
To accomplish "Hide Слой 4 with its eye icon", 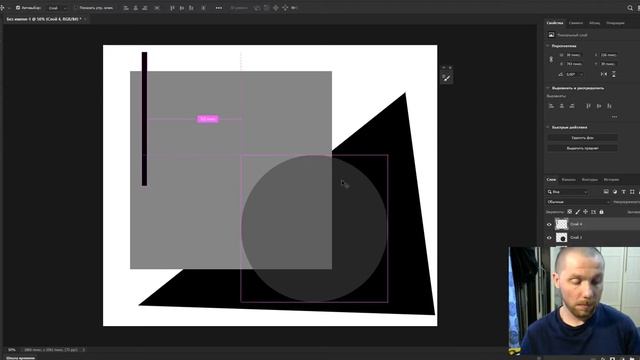I will pyautogui.click(x=549, y=224).
